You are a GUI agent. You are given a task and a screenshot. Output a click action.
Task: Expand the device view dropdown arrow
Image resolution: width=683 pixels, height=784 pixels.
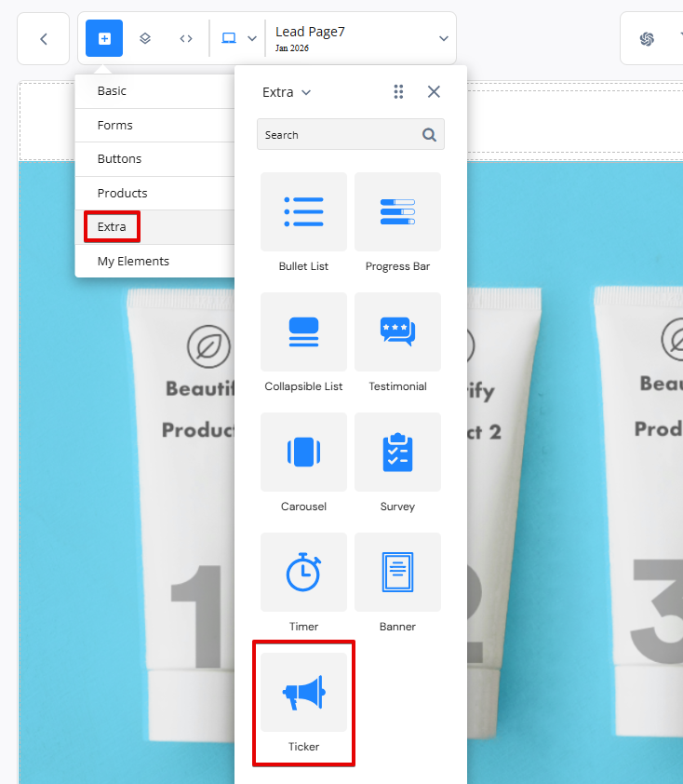[251, 39]
